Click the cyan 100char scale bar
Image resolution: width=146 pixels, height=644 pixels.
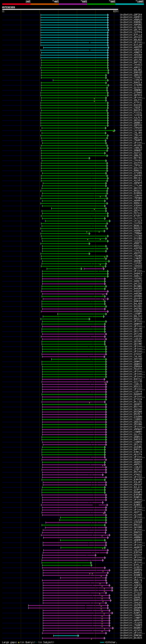102,642
